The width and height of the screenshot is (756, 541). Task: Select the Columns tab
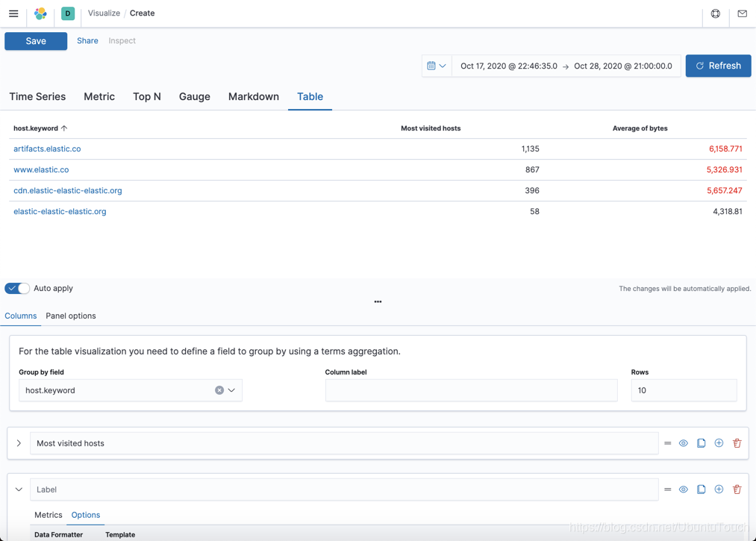21,316
